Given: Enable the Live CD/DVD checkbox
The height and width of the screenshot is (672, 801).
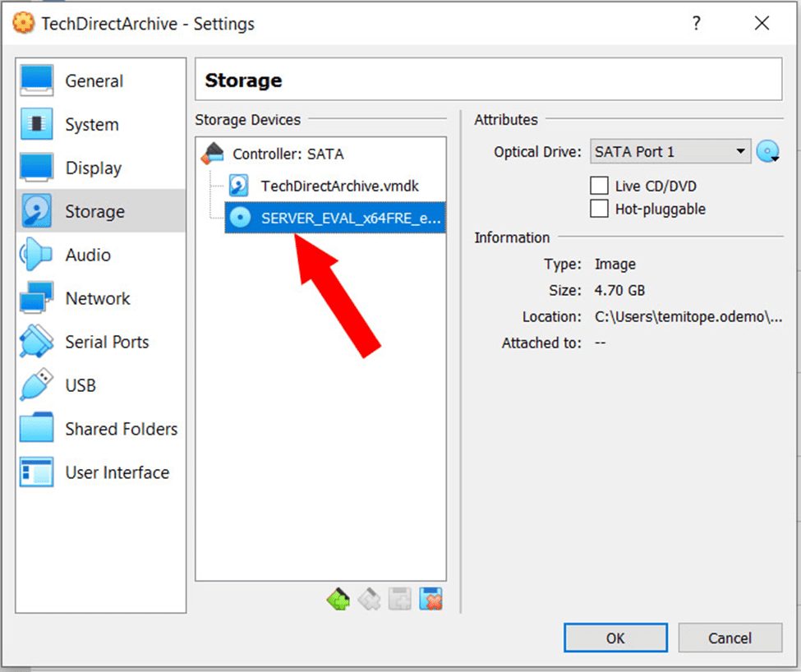Looking at the screenshot, I should tap(599, 186).
